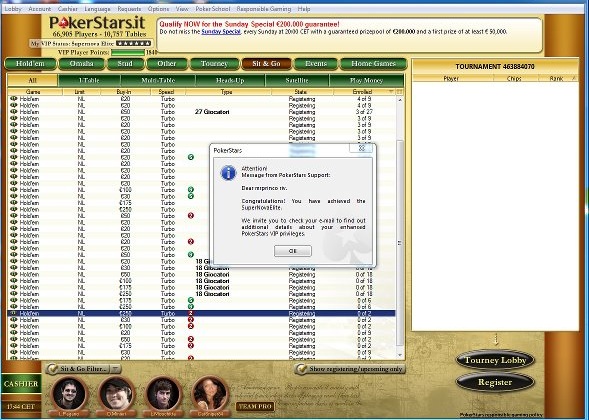The image size is (589, 420).
Task: Click the sort arrow in the Enrolled column header
Action: click(391, 92)
